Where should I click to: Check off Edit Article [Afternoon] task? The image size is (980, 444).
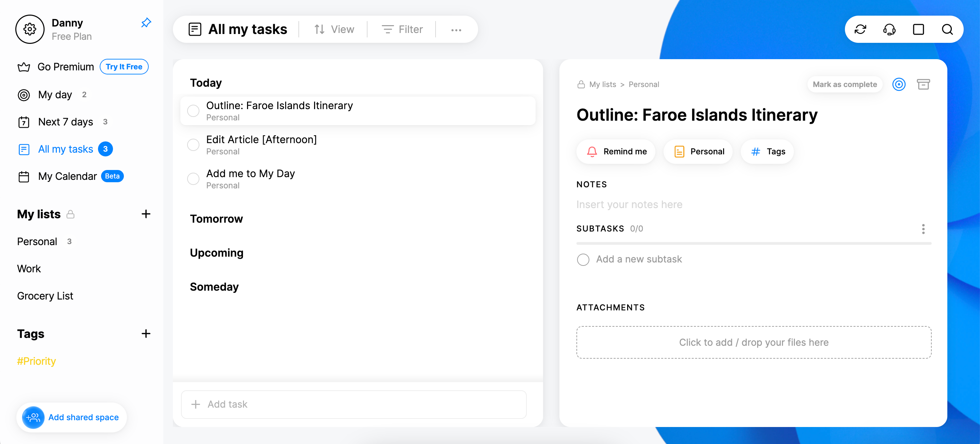pyautogui.click(x=193, y=145)
